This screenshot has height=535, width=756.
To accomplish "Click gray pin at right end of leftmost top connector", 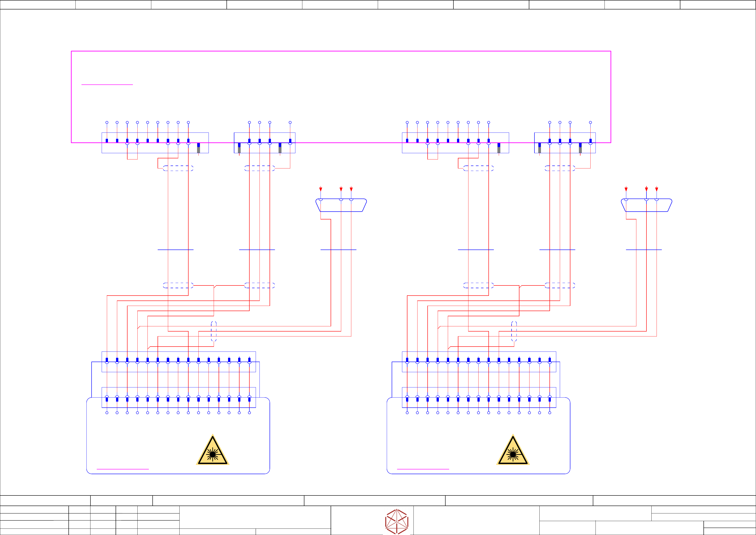I will (199, 150).
